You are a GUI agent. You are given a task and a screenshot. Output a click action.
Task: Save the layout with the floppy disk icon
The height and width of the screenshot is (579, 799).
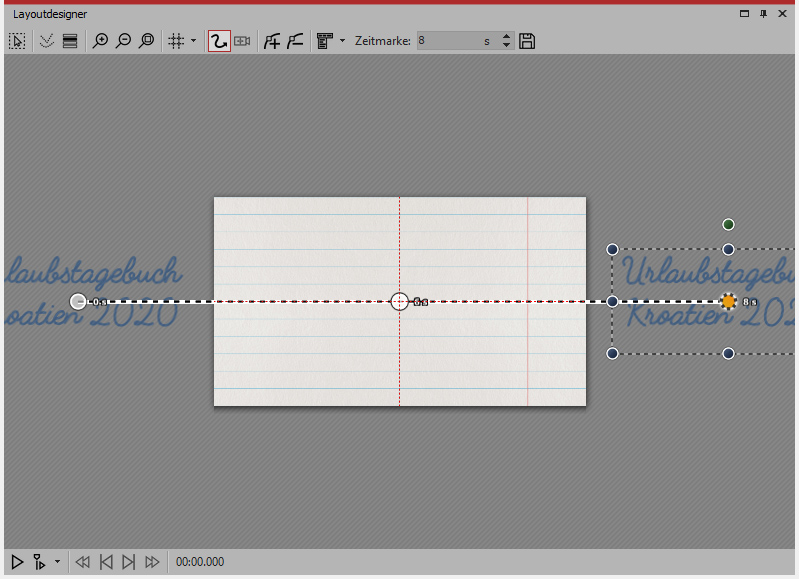click(x=528, y=41)
